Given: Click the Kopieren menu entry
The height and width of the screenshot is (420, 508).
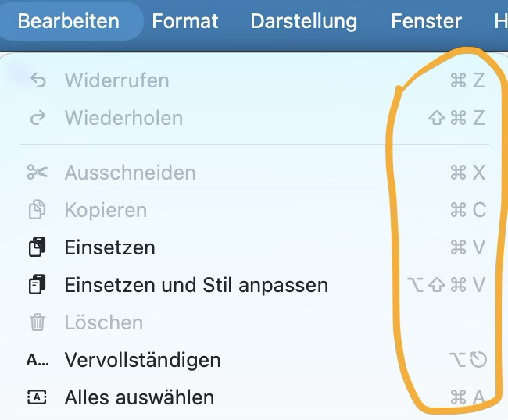Looking at the screenshot, I should [254, 210].
